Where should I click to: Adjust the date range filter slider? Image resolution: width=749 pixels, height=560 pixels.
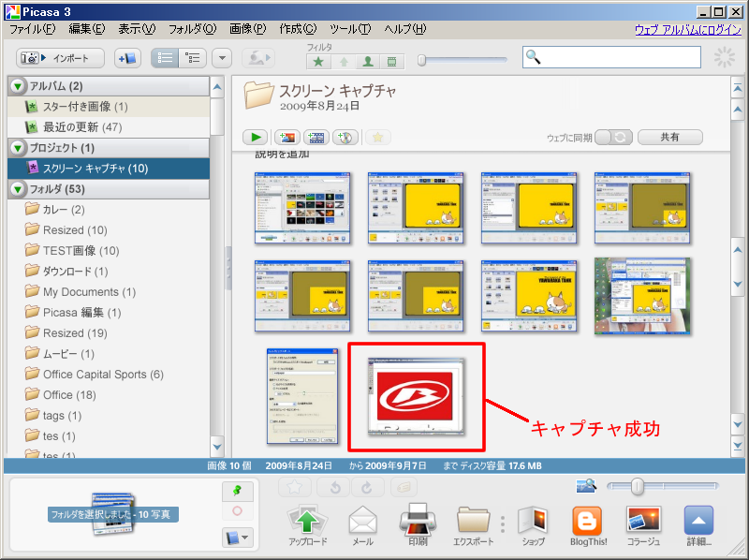(x=422, y=60)
